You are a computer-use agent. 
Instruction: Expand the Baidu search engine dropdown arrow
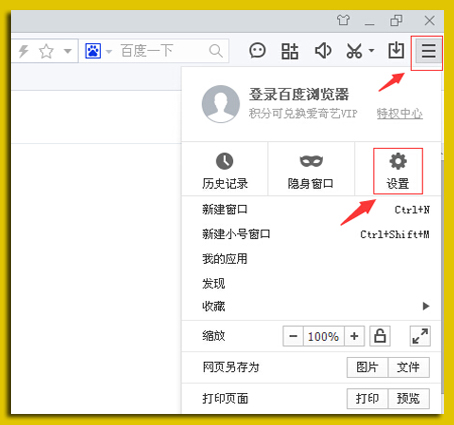click(x=109, y=52)
